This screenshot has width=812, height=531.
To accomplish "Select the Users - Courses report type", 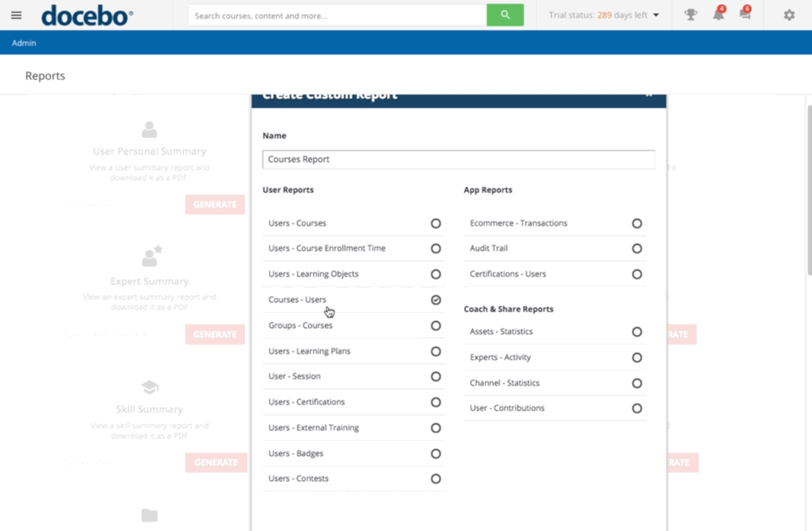I will pyautogui.click(x=436, y=223).
